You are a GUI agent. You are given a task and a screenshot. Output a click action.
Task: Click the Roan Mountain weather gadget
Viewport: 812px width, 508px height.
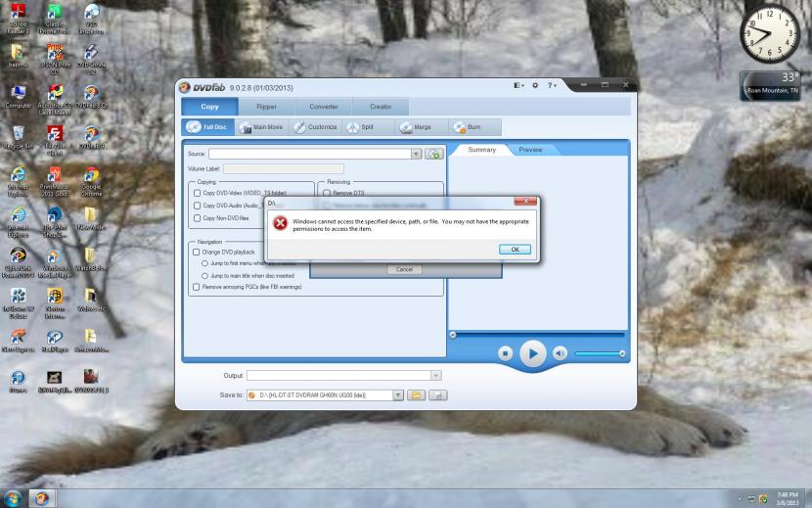click(770, 85)
